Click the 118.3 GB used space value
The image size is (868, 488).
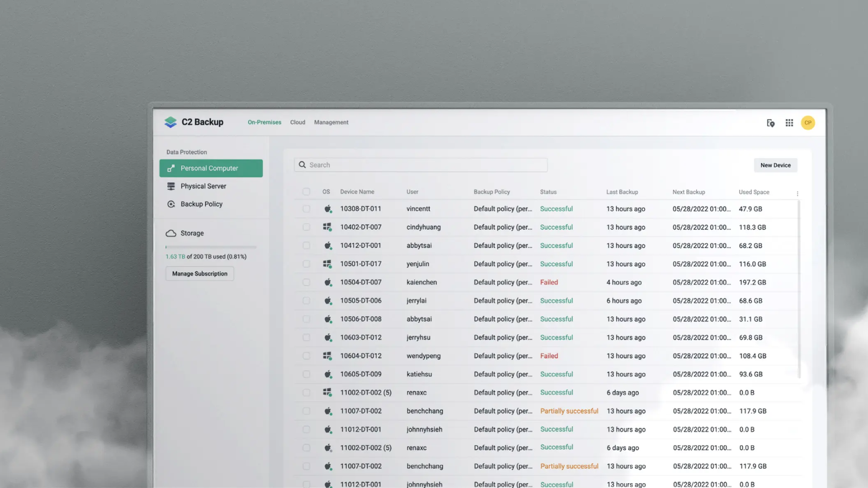pyautogui.click(x=752, y=227)
